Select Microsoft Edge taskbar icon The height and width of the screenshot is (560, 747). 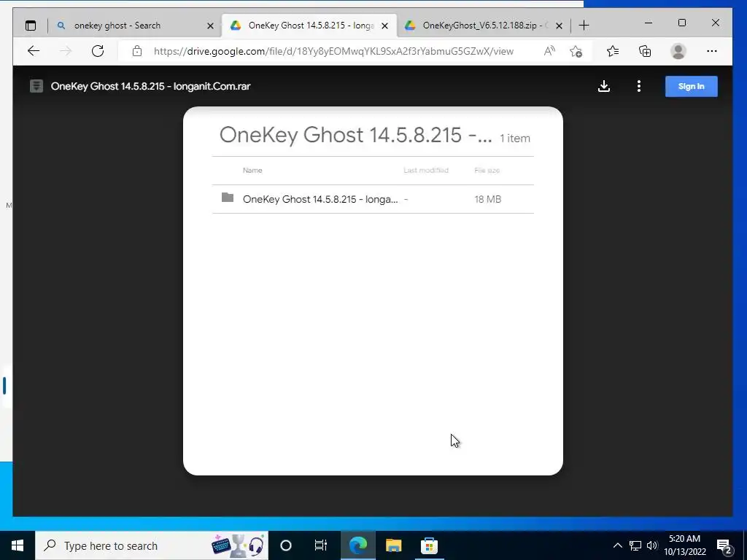click(357, 545)
